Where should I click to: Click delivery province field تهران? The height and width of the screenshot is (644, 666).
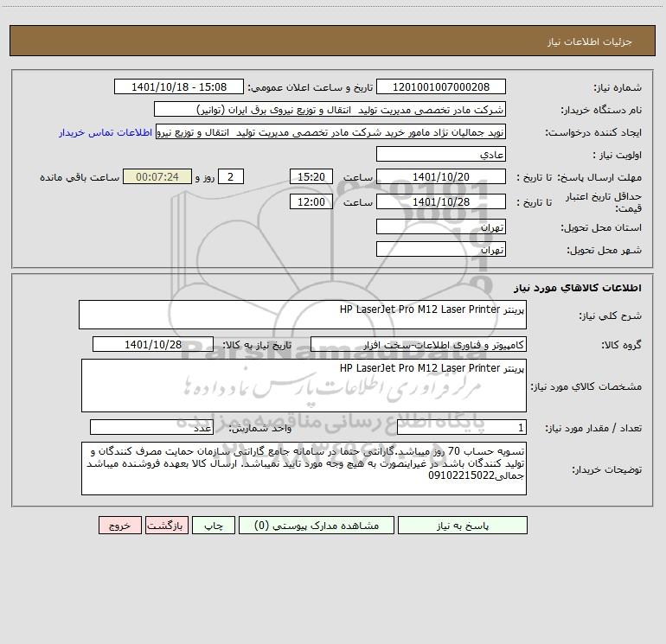point(441,226)
